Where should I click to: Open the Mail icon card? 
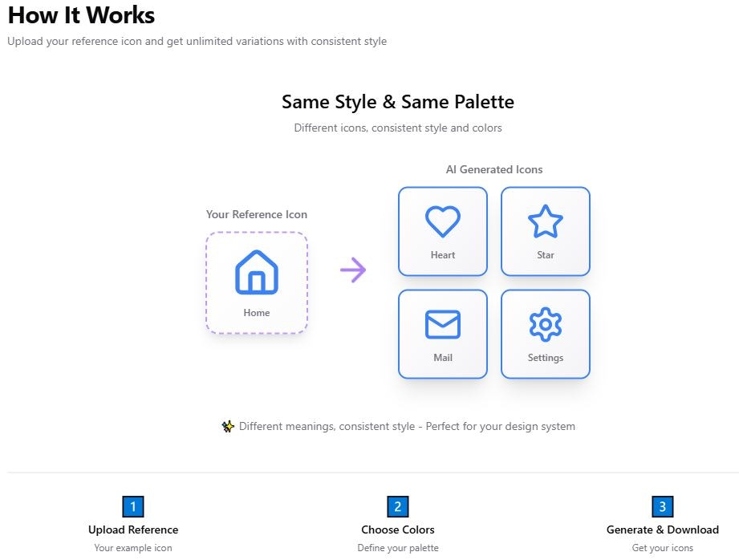(442, 333)
